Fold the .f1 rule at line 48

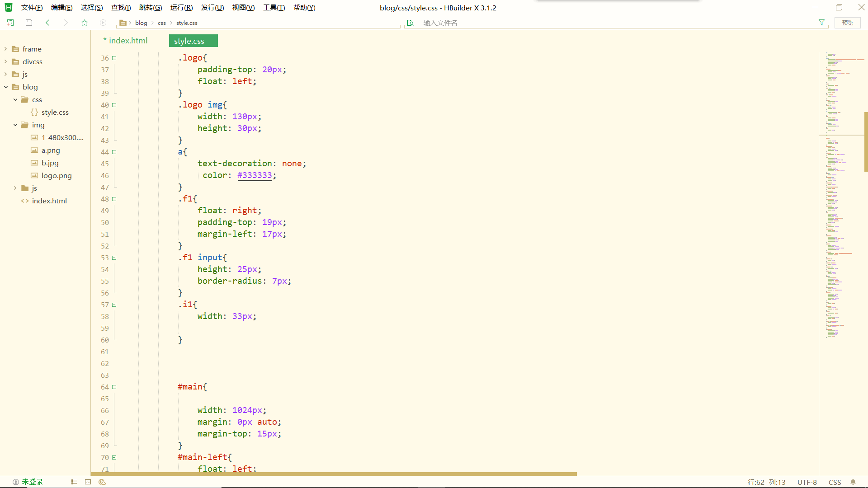coord(114,199)
